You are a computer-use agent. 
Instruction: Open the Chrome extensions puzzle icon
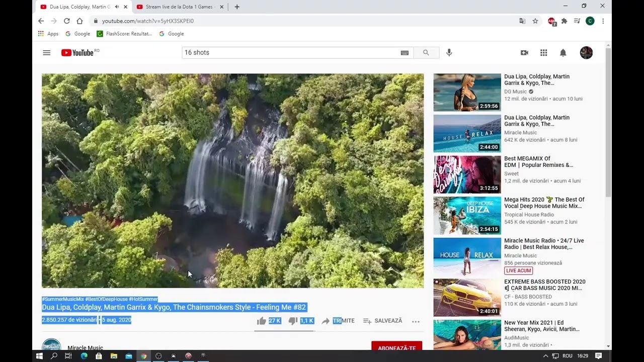pos(565,21)
